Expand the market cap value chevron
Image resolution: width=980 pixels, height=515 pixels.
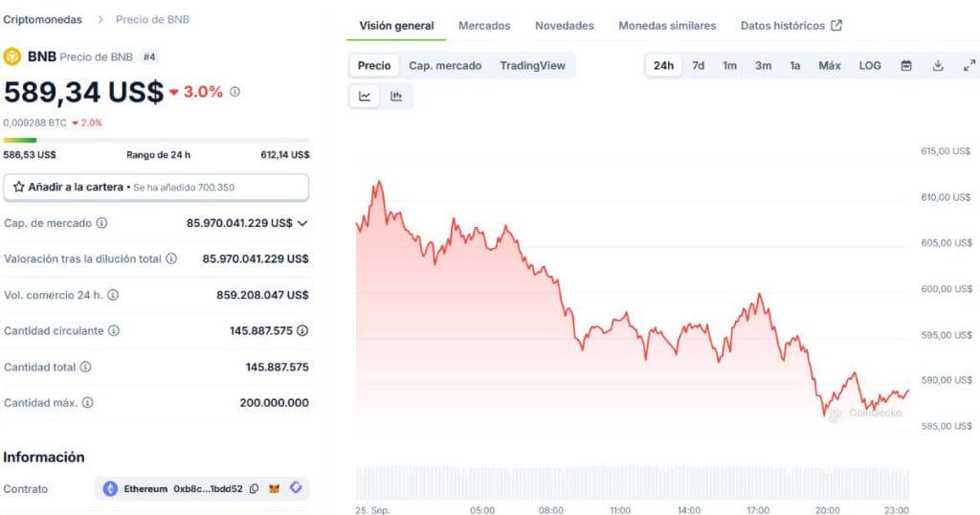pyautogui.click(x=302, y=223)
